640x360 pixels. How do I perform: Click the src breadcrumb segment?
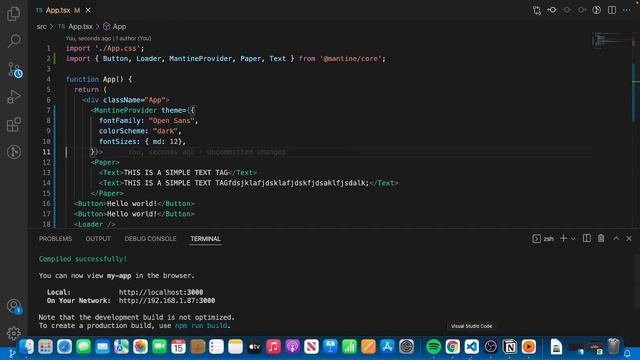pyautogui.click(x=42, y=27)
